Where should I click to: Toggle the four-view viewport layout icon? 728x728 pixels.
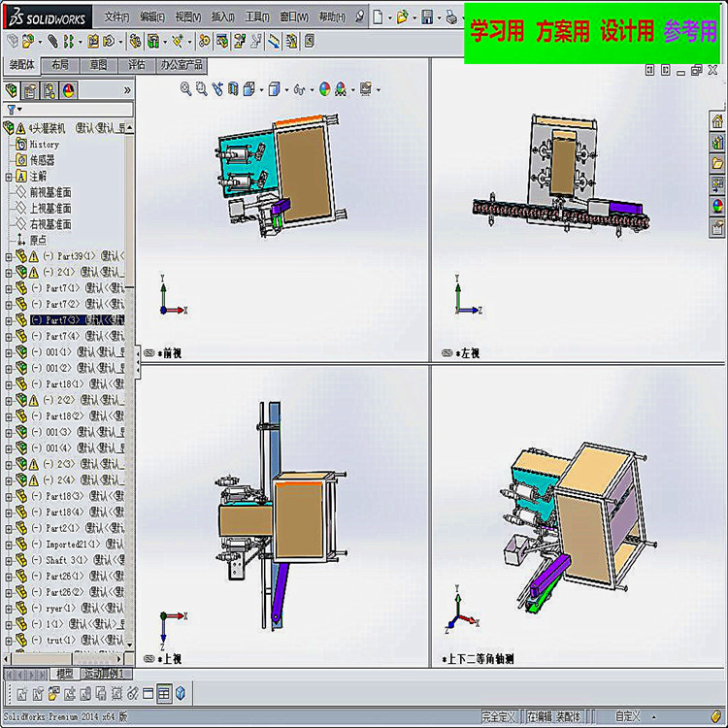tap(164, 694)
